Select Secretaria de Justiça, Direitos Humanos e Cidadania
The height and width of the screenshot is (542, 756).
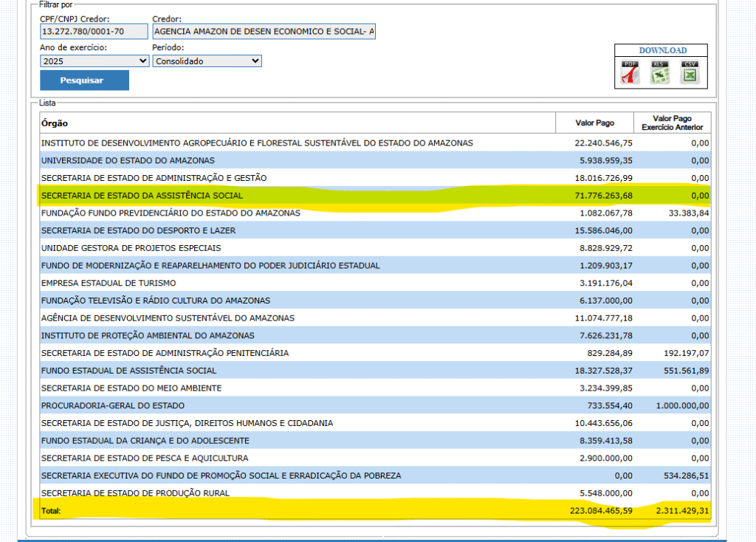(x=375, y=423)
